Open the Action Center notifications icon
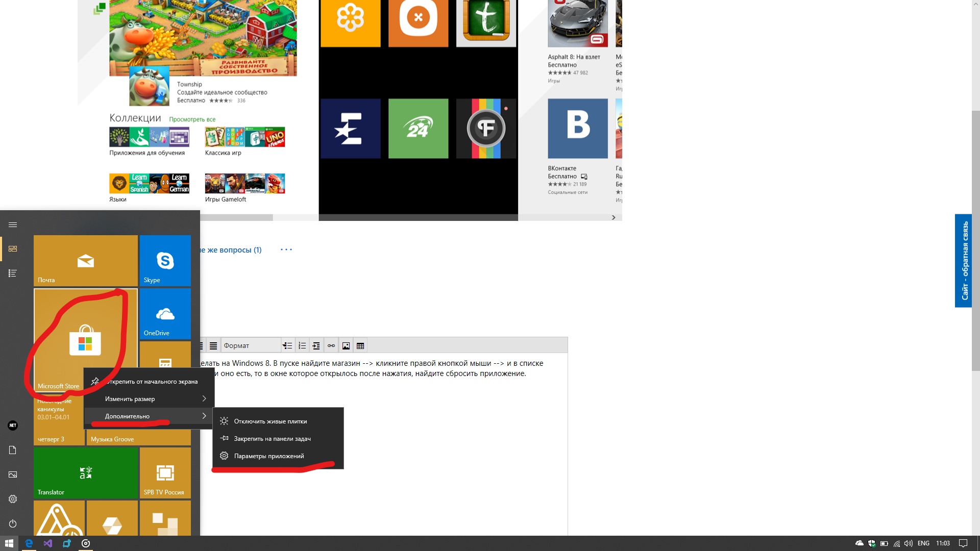This screenshot has height=551, width=980. (x=963, y=543)
